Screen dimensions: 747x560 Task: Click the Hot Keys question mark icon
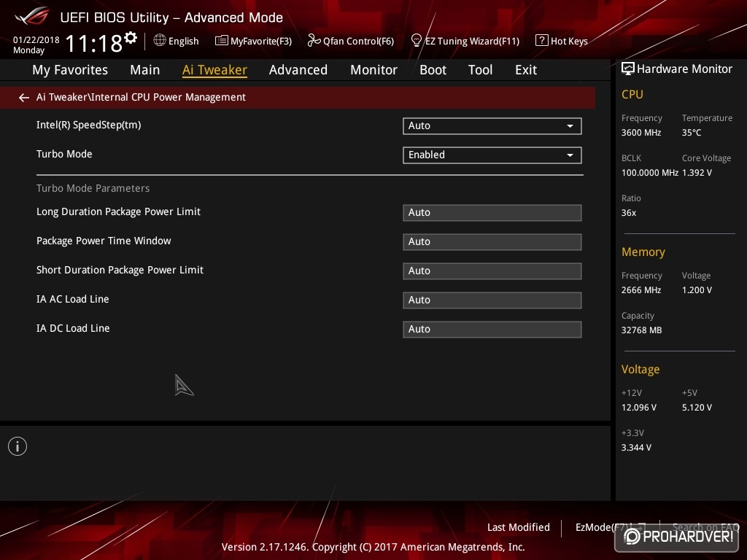coord(542,41)
